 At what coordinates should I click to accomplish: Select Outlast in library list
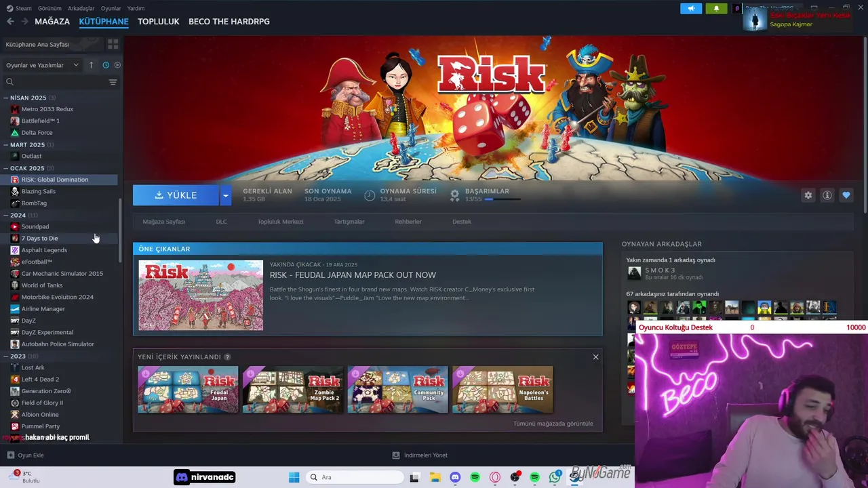31,157
